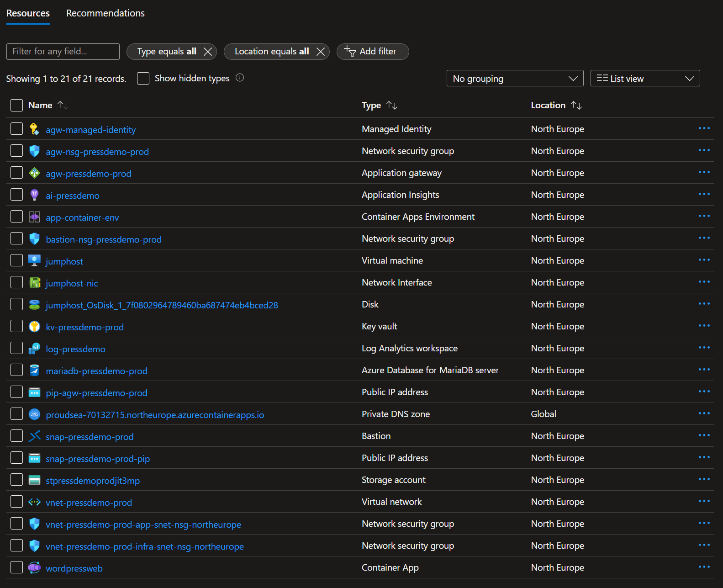This screenshot has width=723, height=588.
Task: Click the log-pressdemo Log Analytics icon
Action: click(34, 348)
